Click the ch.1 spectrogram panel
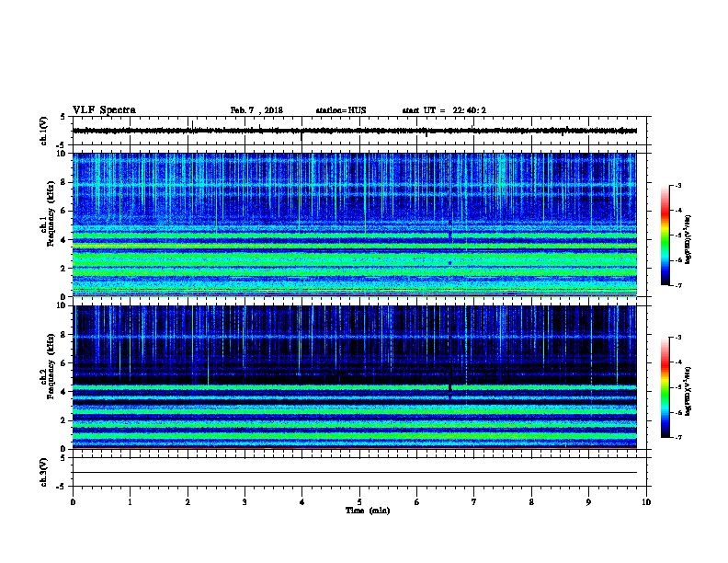Viewport: 728px width, 563px height. pyautogui.click(x=355, y=224)
